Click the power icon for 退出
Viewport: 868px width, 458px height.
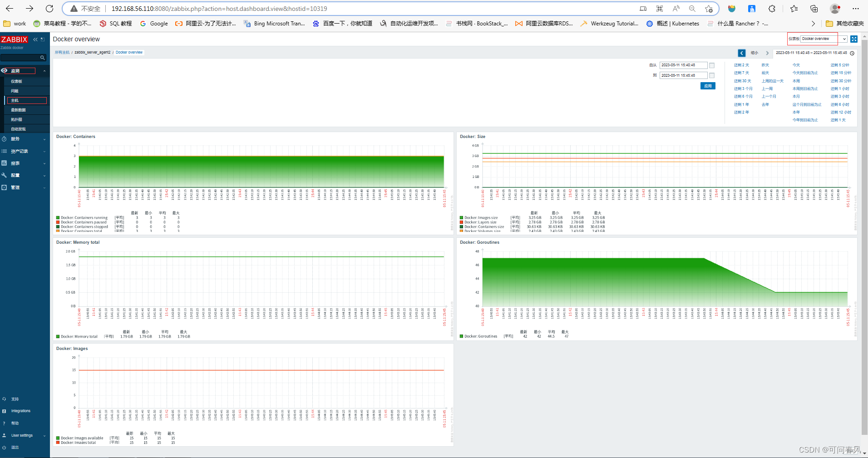tap(4, 448)
